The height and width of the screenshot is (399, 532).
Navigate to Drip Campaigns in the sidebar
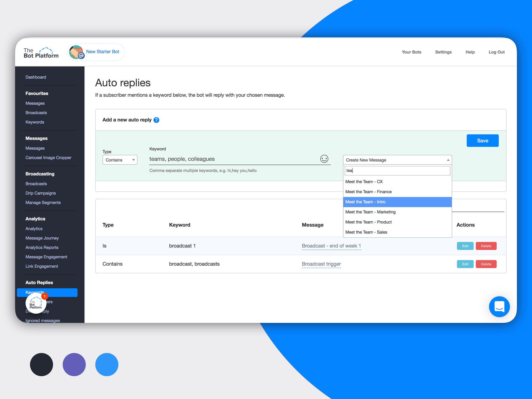tap(41, 193)
